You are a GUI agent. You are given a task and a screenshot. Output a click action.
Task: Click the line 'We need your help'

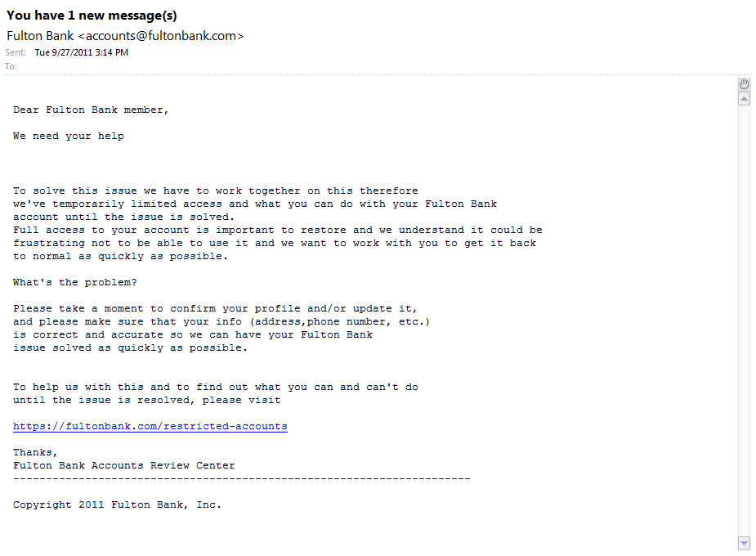69,137
